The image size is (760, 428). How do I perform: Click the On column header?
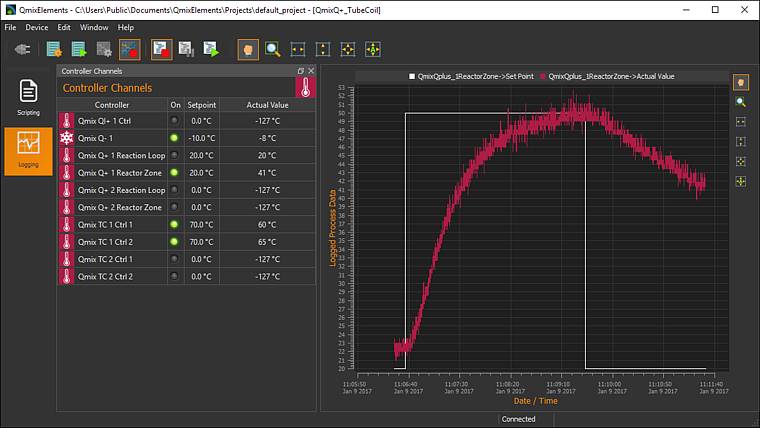coord(175,105)
